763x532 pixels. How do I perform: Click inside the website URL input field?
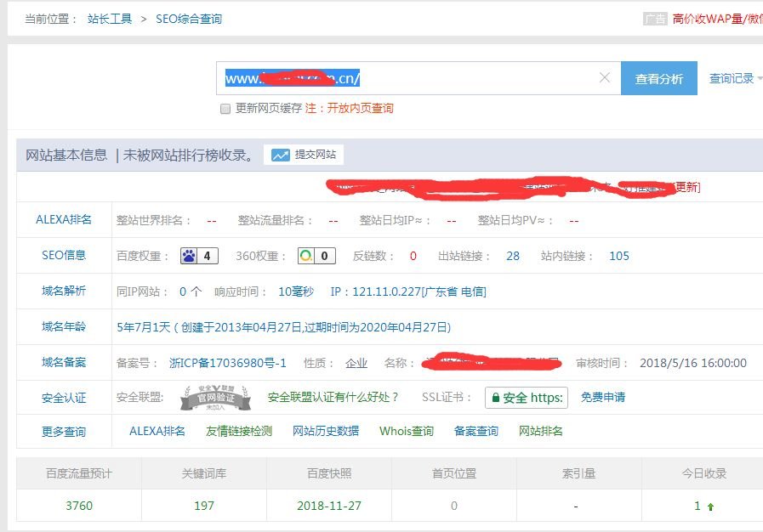pyautogui.click(x=408, y=77)
